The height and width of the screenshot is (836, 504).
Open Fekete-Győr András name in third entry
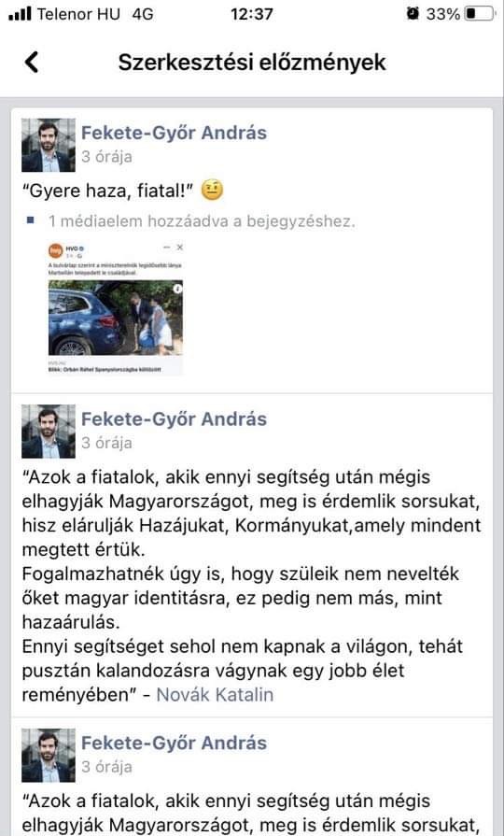click(x=174, y=744)
